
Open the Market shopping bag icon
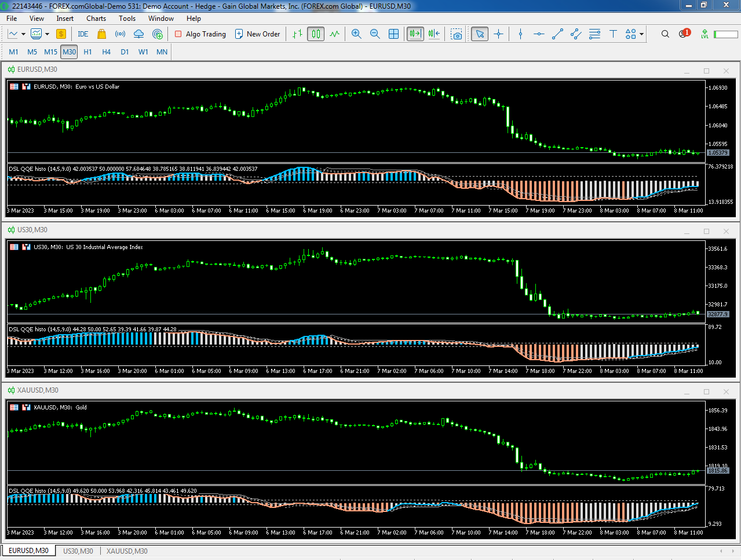tap(102, 34)
